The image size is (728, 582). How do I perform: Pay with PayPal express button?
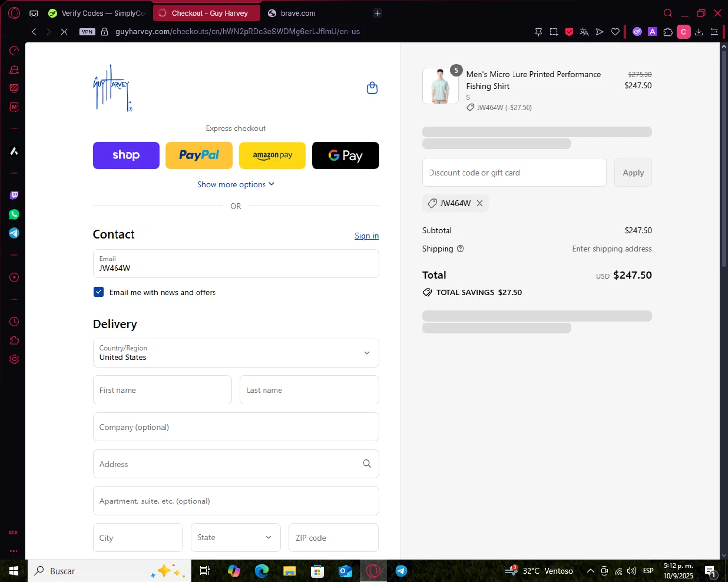pyautogui.click(x=199, y=155)
